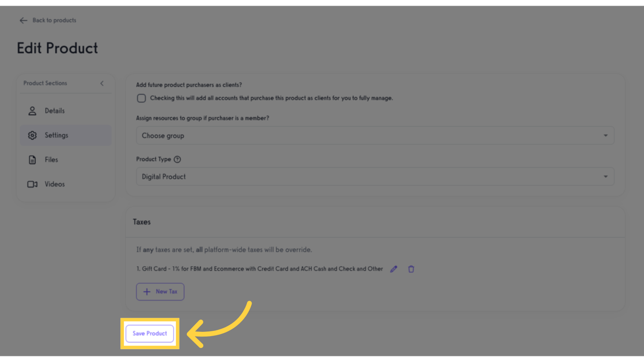Open the Product Type help question mark icon

pyautogui.click(x=177, y=159)
